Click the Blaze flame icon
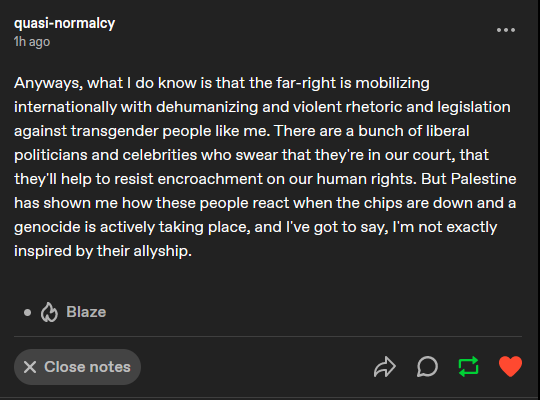This screenshot has height=400, width=540. (49, 312)
